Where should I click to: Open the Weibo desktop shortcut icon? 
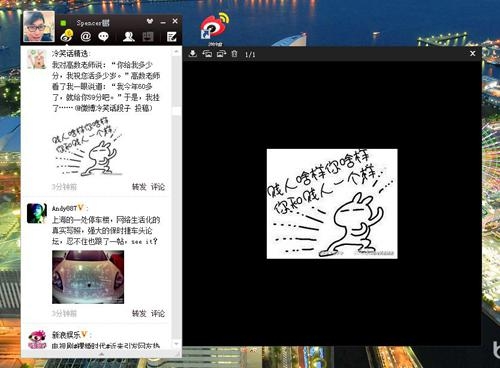pos(214,28)
